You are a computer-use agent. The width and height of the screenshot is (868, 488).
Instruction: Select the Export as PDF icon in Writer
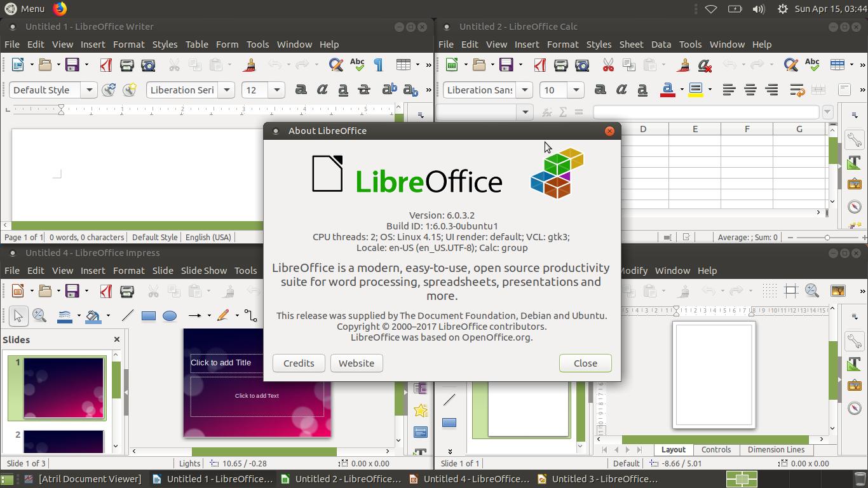105,65
